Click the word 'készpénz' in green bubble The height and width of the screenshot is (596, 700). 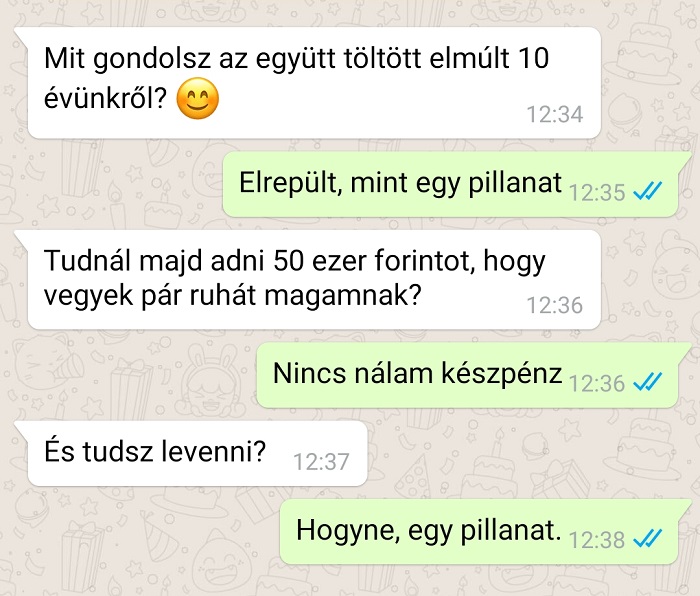(502, 374)
